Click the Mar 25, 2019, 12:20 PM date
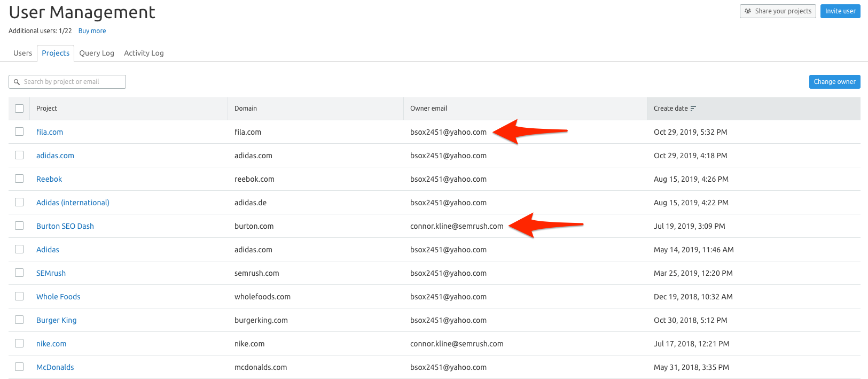Viewport: 868px width, 379px height. (693, 273)
